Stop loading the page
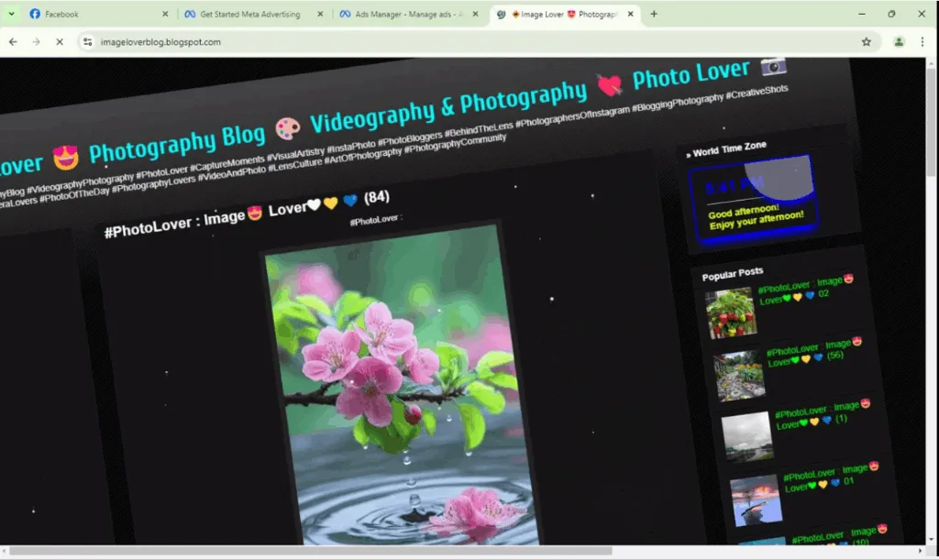The image size is (939, 560). [x=60, y=42]
